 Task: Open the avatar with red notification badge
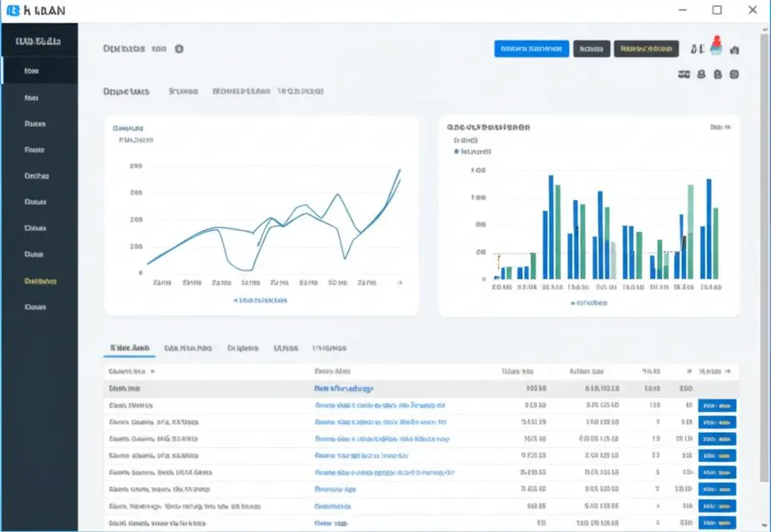[x=717, y=46]
